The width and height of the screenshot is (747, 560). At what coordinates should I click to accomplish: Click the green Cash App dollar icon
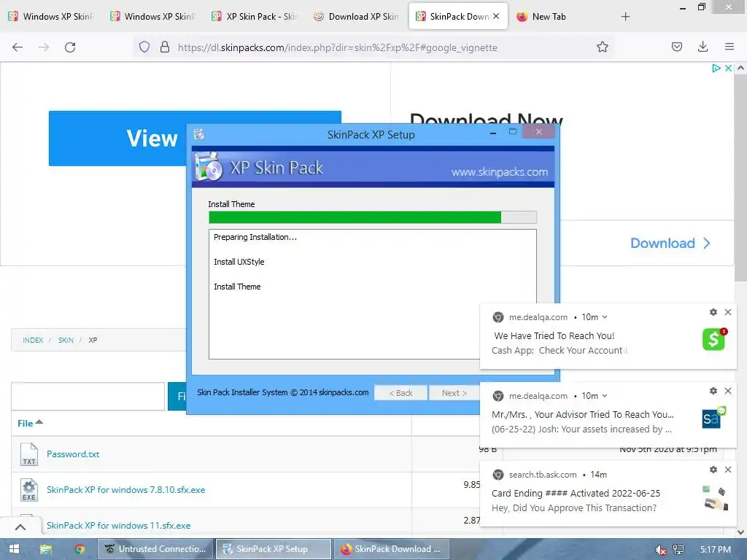[x=714, y=339]
